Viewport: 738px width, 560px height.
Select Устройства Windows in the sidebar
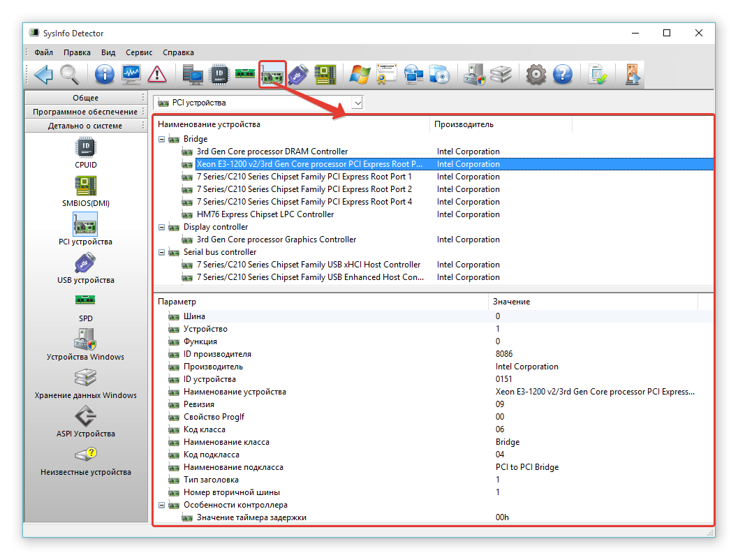tap(85, 345)
